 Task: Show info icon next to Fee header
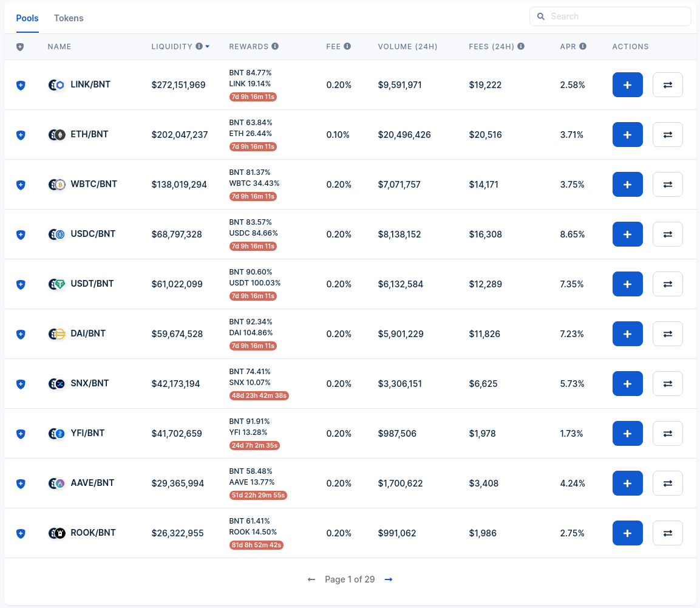347,46
